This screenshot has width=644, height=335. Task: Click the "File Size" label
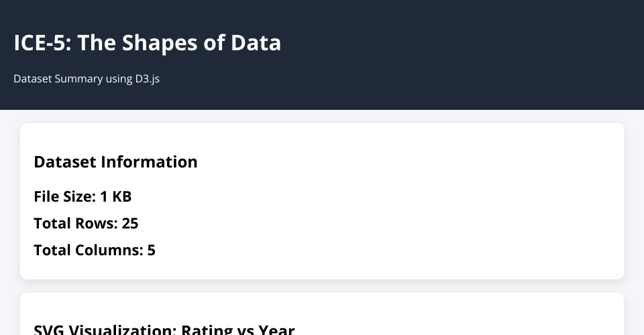(x=64, y=196)
